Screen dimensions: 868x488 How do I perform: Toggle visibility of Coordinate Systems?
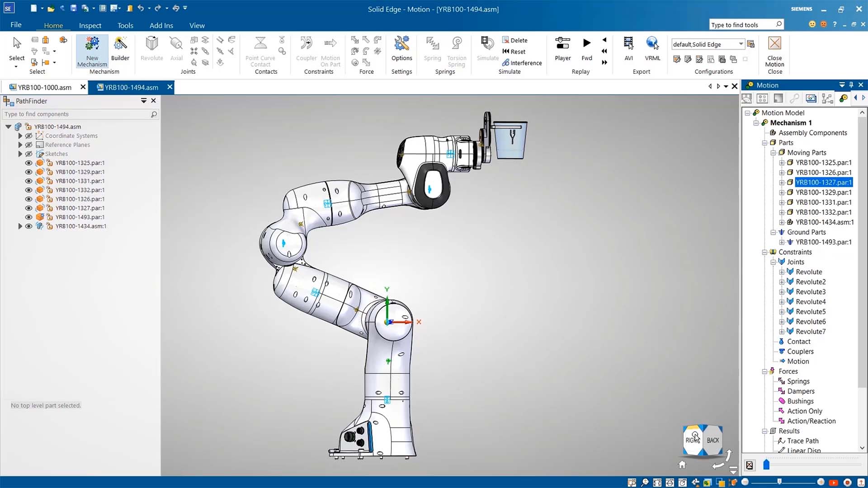[28, 136]
